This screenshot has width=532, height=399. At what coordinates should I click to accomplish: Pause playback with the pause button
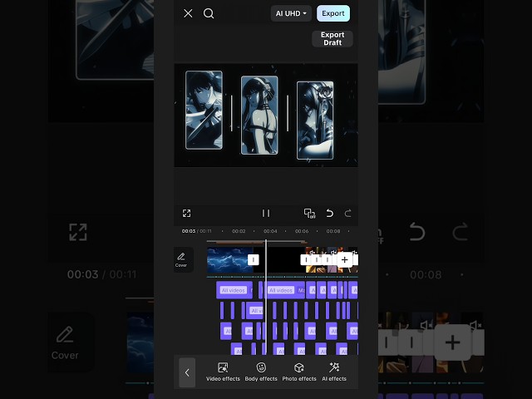tap(266, 213)
